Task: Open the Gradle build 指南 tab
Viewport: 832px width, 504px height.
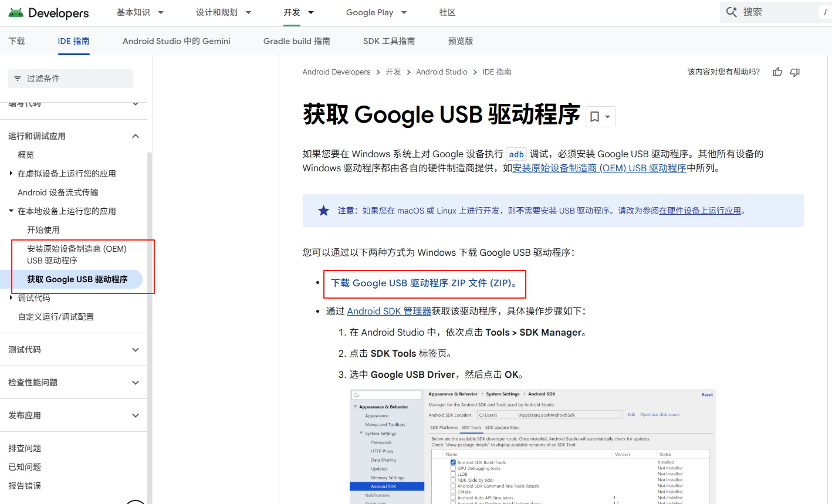Action: coord(296,41)
